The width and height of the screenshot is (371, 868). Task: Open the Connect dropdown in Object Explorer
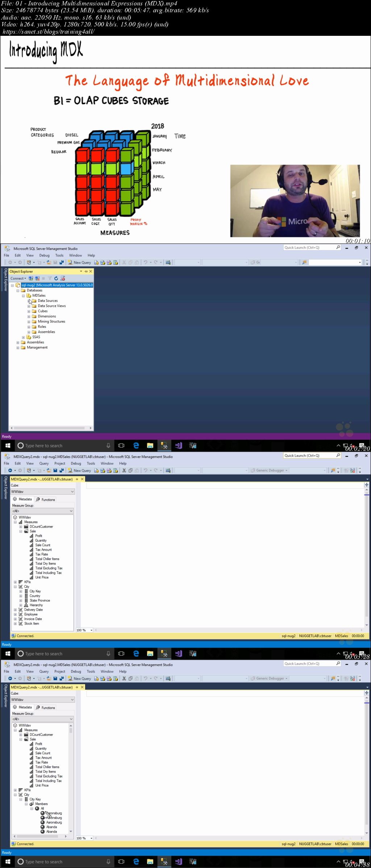pyautogui.click(x=18, y=278)
